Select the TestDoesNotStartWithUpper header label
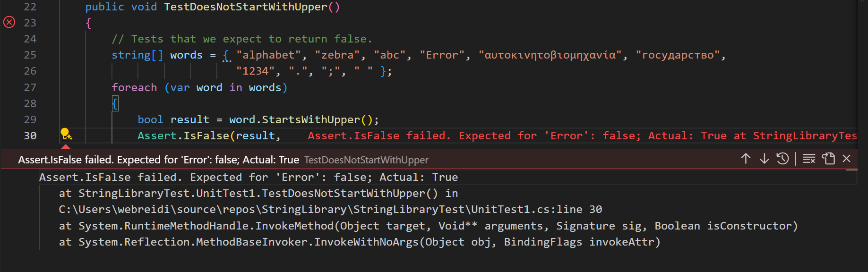Screen dimensions: 868x272 coord(366,160)
